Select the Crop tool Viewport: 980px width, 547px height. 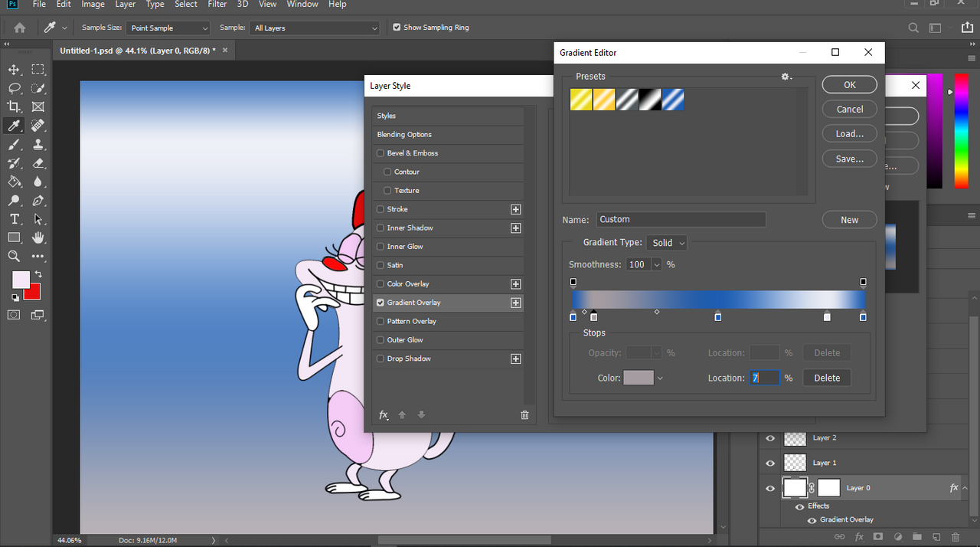click(x=14, y=106)
